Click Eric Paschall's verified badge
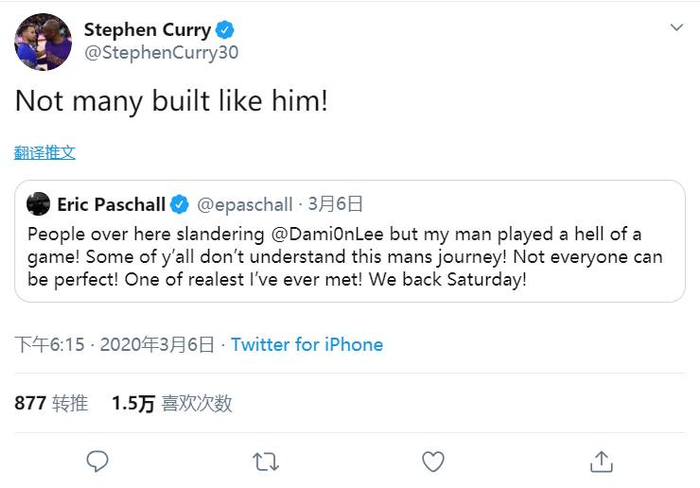The width and height of the screenshot is (700, 488). coord(180,205)
